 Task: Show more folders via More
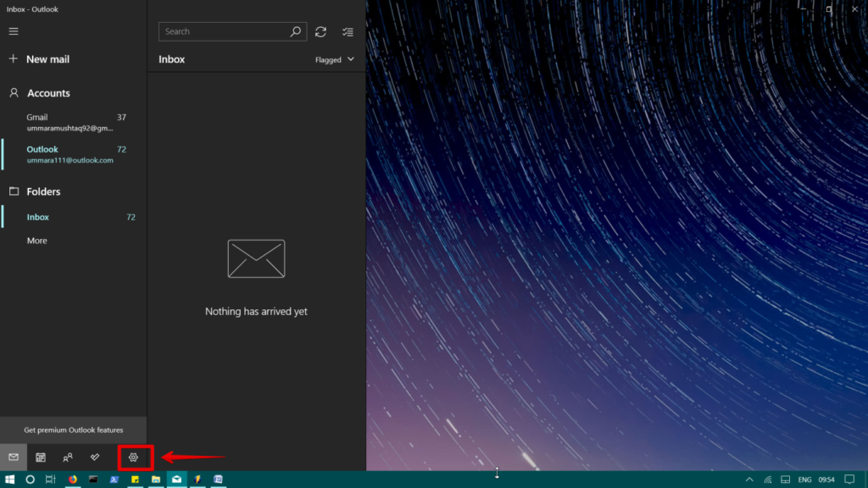tap(37, 241)
